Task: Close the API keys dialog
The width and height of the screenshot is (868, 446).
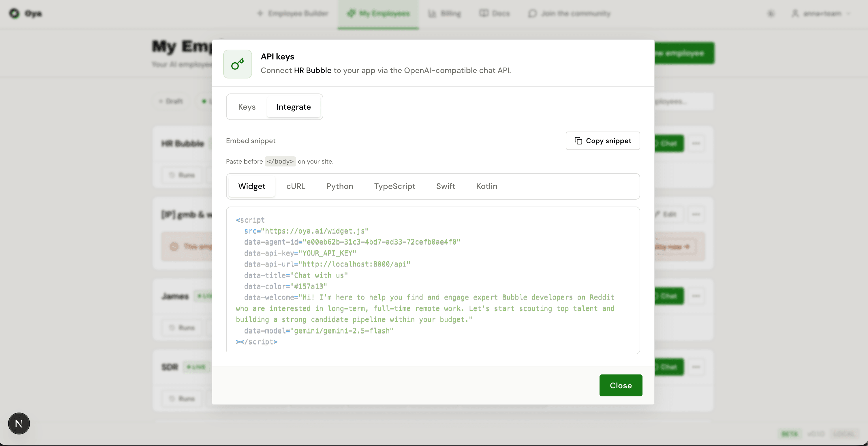Action: tap(621, 385)
